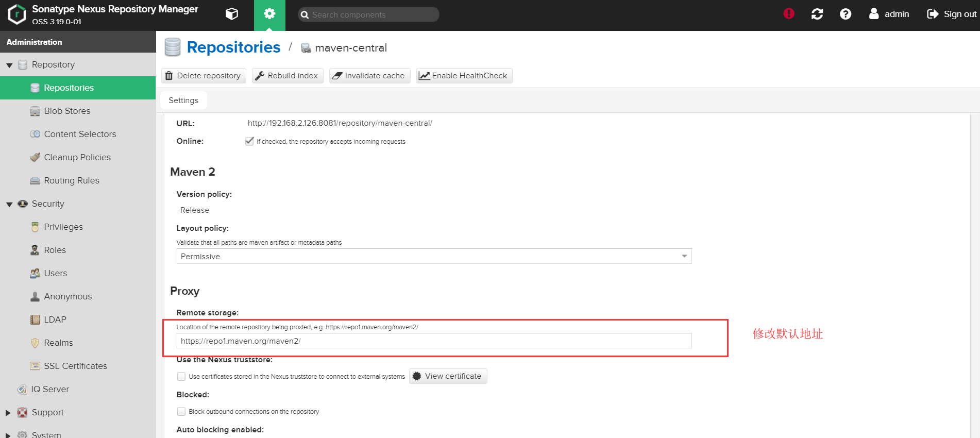Click the SSL Certificates icon
The image size is (980, 438).
pos(35,366)
